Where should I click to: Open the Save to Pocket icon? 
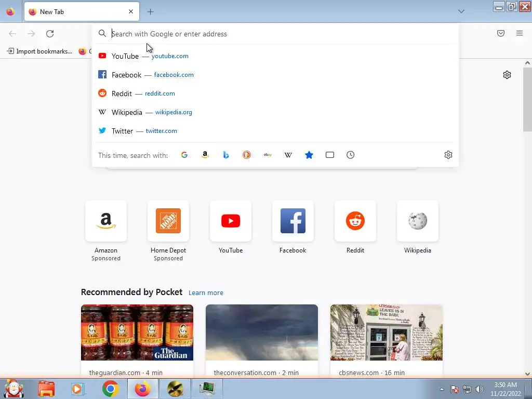tap(501, 33)
